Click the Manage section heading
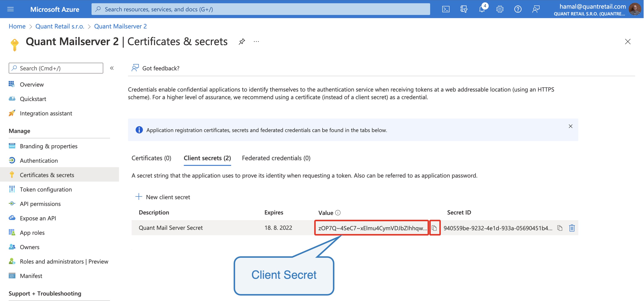This screenshot has width=644, height=301. point(19,131)
